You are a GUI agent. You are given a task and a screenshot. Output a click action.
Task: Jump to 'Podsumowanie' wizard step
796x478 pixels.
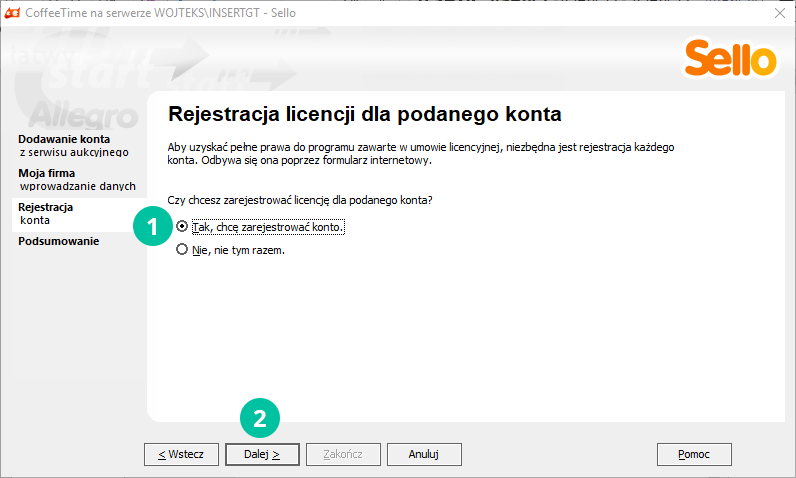point(58,241)
